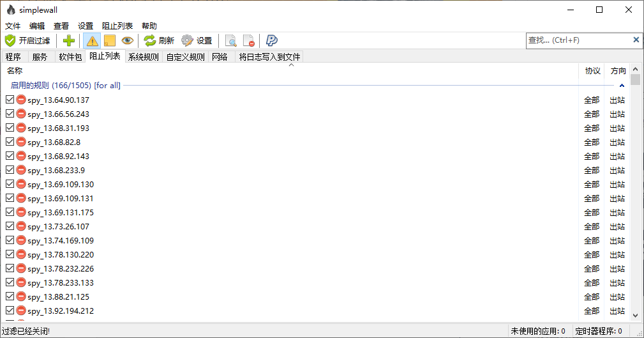Open 设置 with the gear toolbar icon
The width and height of the screenshot is (644, 338).
pyautogui.click(x=197, y=40)
